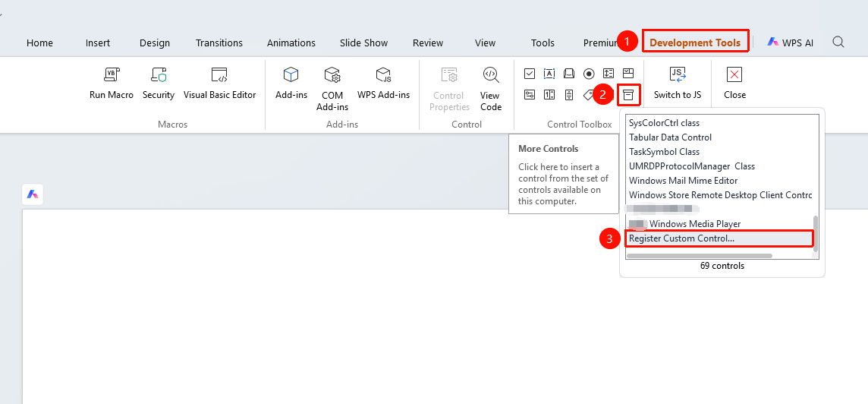
Task: Insert a Spin Button control
Action: (549, 95)
